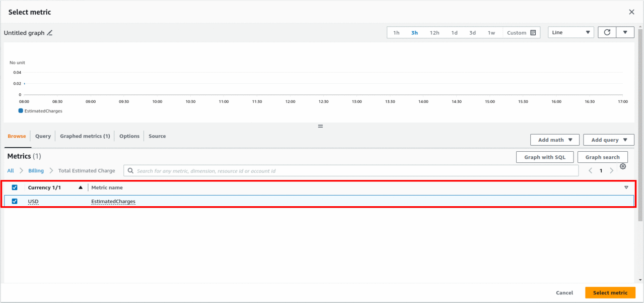
Task: Toggle the select-all header checkbox
Action: click(15, 188)
